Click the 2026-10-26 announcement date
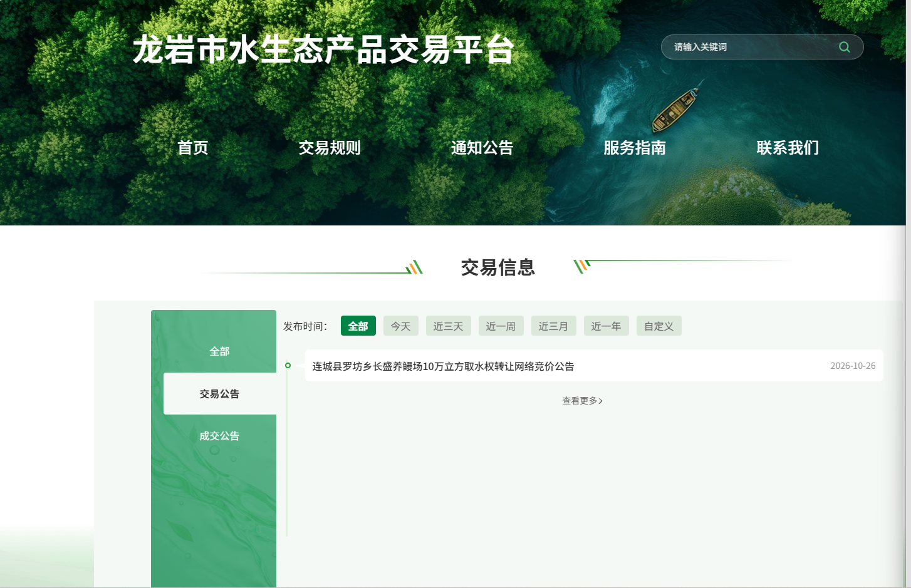The height and width of the screenshot is (588, 911). (853, 366)
